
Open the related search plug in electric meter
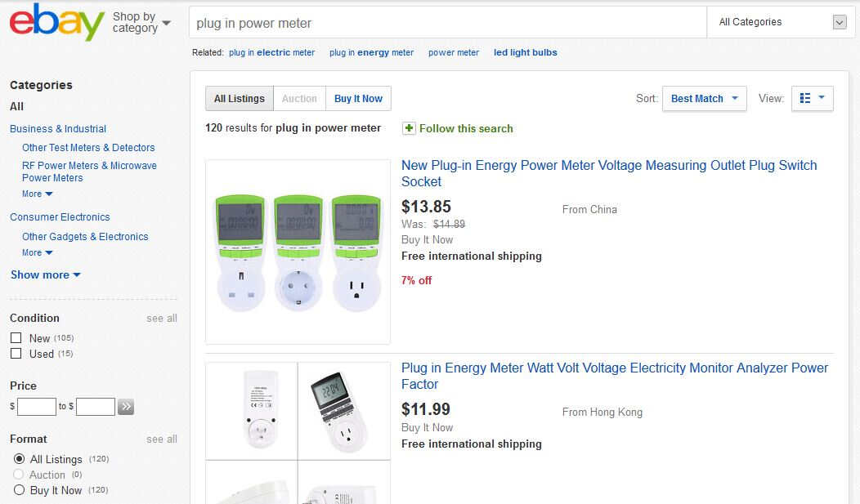pos(271,52)
